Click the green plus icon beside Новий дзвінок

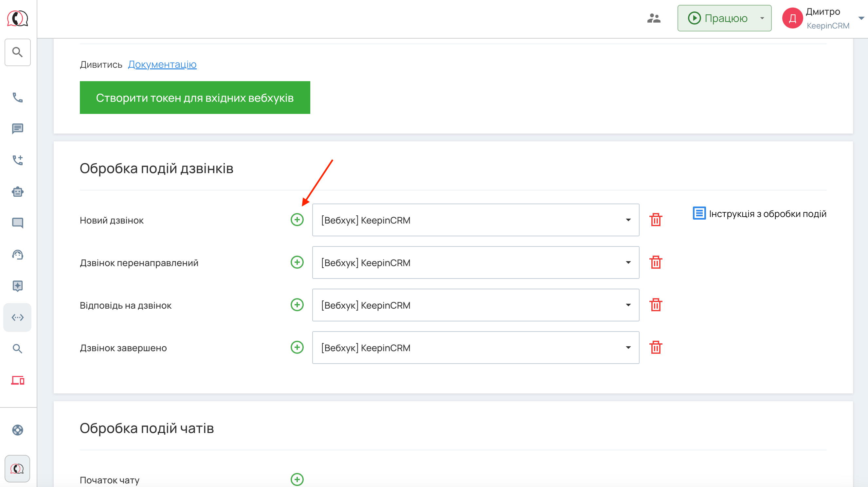[x=297, y=220]
